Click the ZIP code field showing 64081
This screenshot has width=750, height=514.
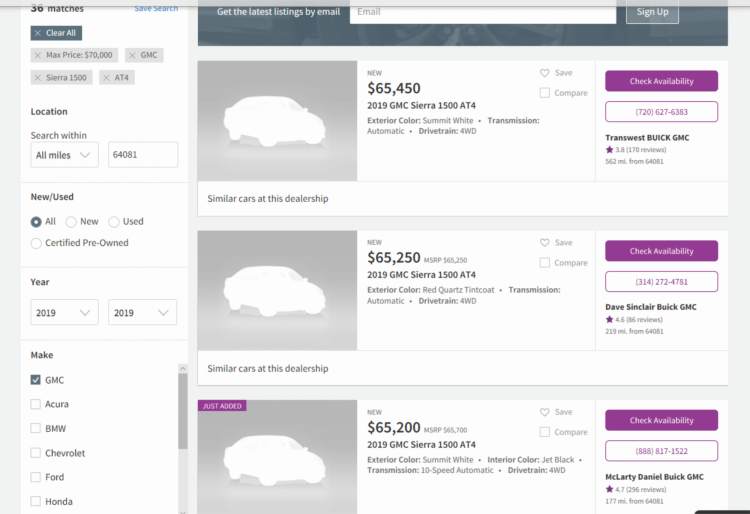(x=143, y=154)
